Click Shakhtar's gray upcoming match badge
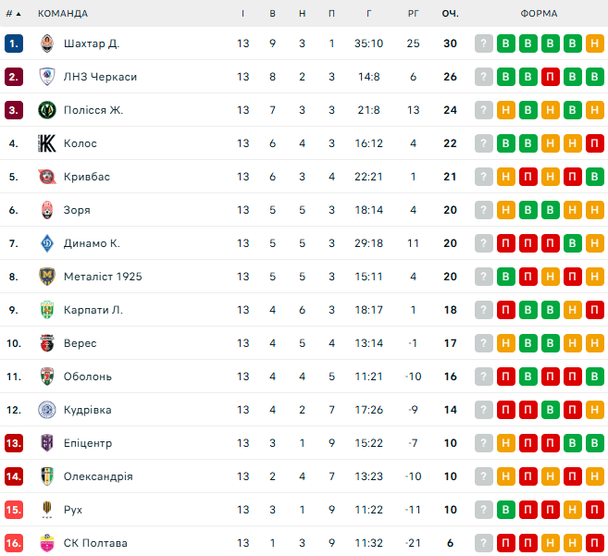The width and height of the screenshot is (608, 556). pyautogui.click(x=484, y=43)
